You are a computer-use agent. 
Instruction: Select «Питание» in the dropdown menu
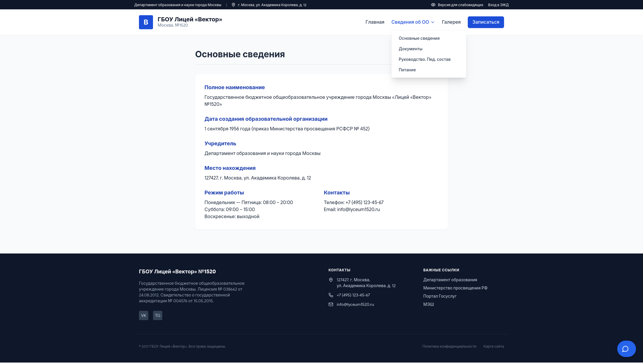(407, 70)
